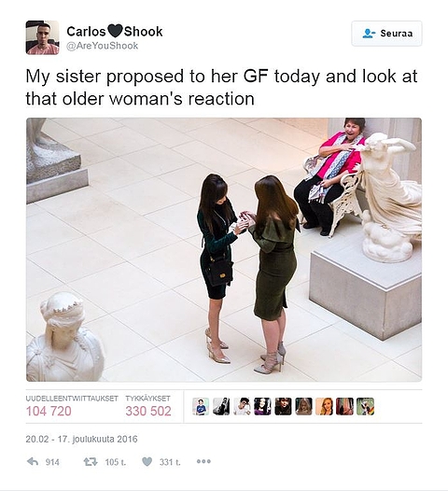The width and height of the screenshot is (448, 491).
Task: Click the 331 t. likes count
Action: click(x=170, y=462)
